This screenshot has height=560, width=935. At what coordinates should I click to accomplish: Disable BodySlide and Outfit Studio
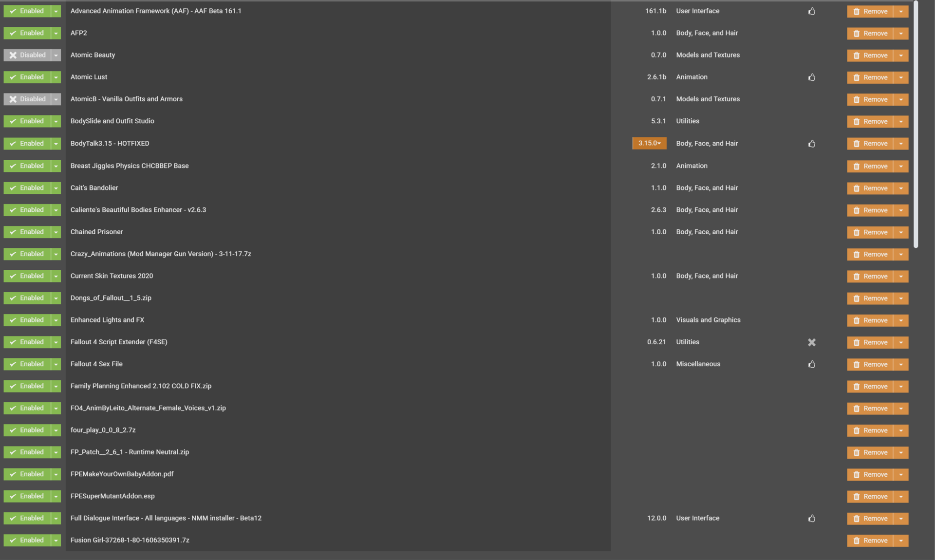[x=27, y=121]
